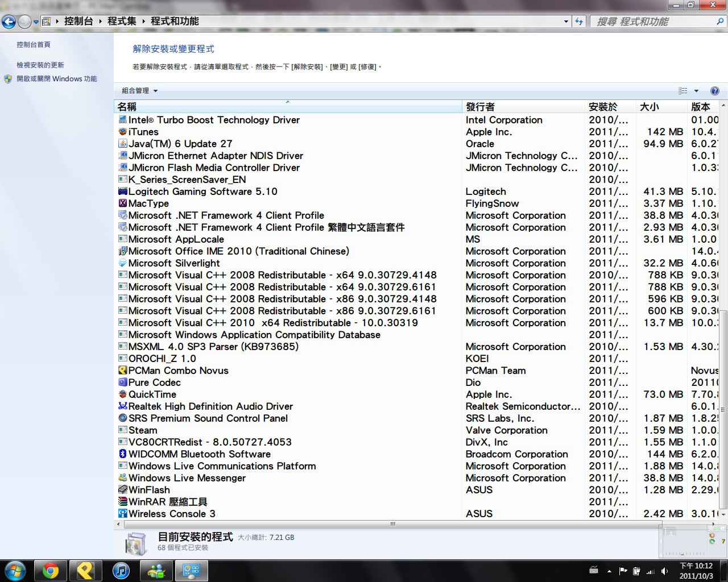
Task: Click the Microsoft Office IME 2010 icon
Action: pyautogui.click(x=122, y=251)
